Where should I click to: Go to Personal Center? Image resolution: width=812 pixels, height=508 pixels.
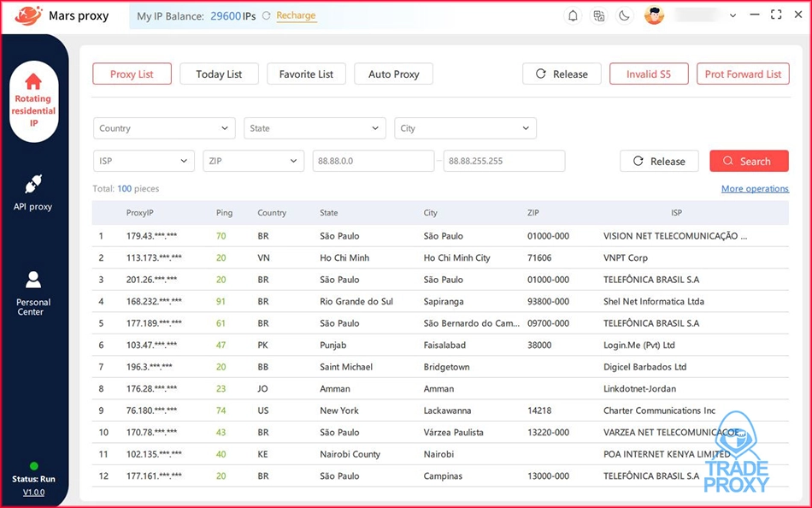pos(33,293)
